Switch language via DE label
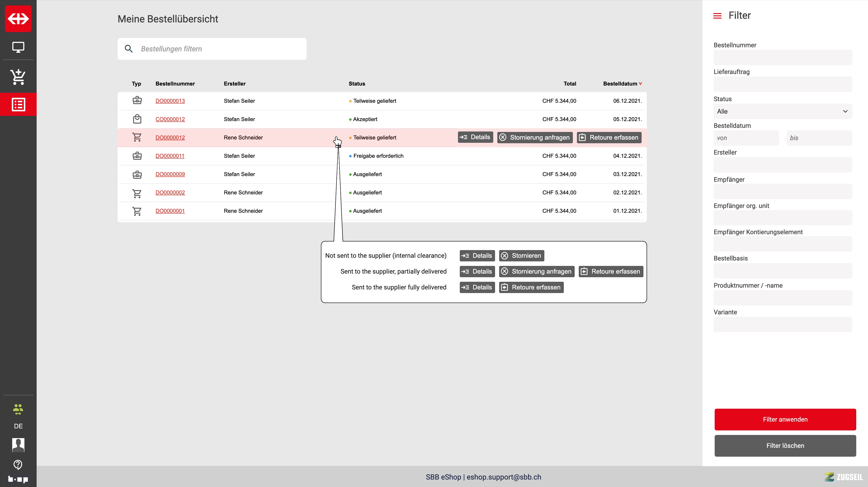 18,426
